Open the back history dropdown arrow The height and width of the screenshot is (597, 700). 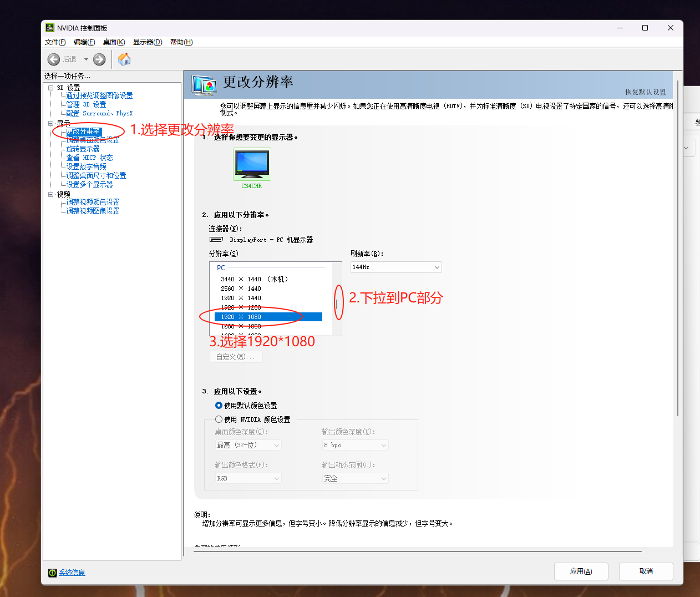[x=86, y=59]
